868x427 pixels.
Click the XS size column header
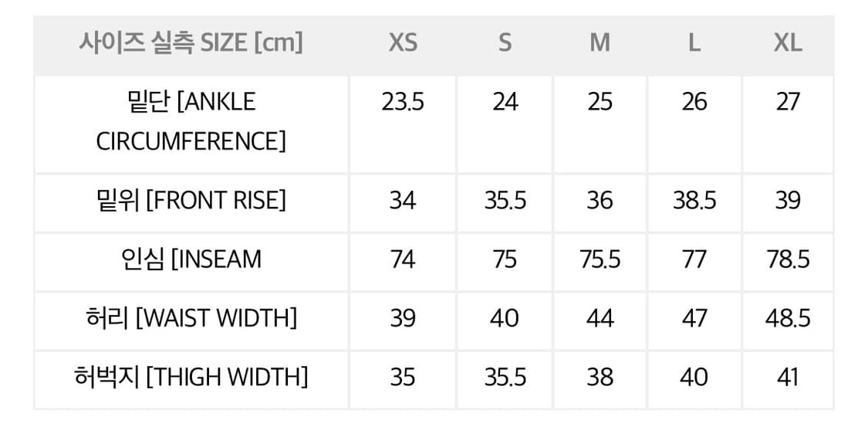coord(403,42)
